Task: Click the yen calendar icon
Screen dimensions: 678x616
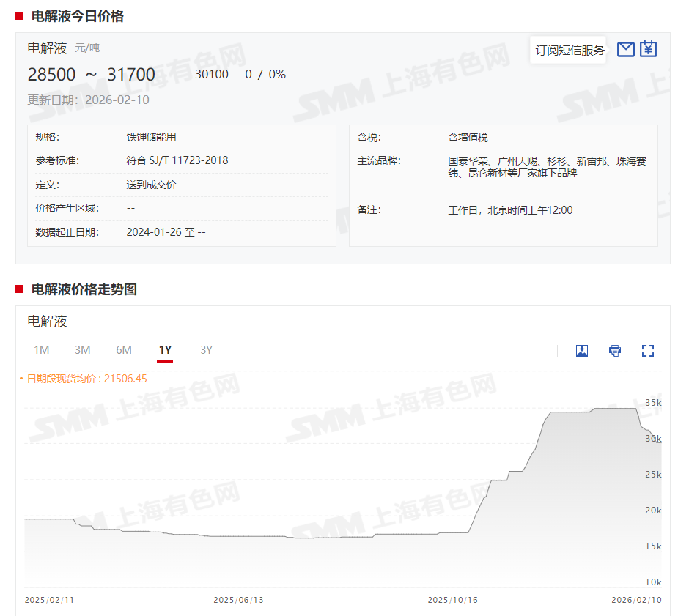Action: coord(648,49)
